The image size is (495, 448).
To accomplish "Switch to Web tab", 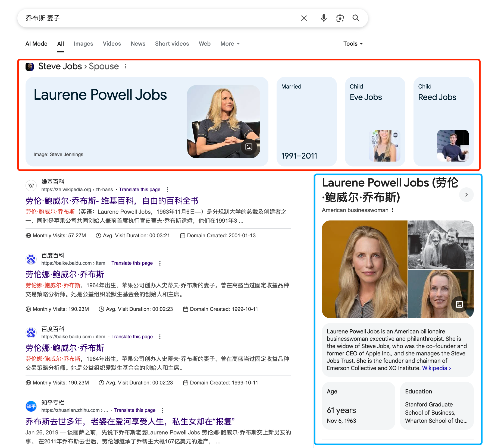I will tap(205, 44).
